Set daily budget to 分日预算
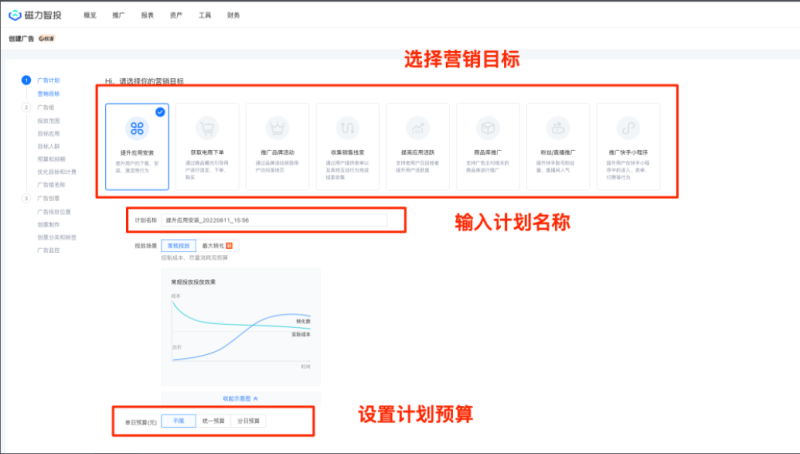 pyautogui.click(x=248, y=421)
